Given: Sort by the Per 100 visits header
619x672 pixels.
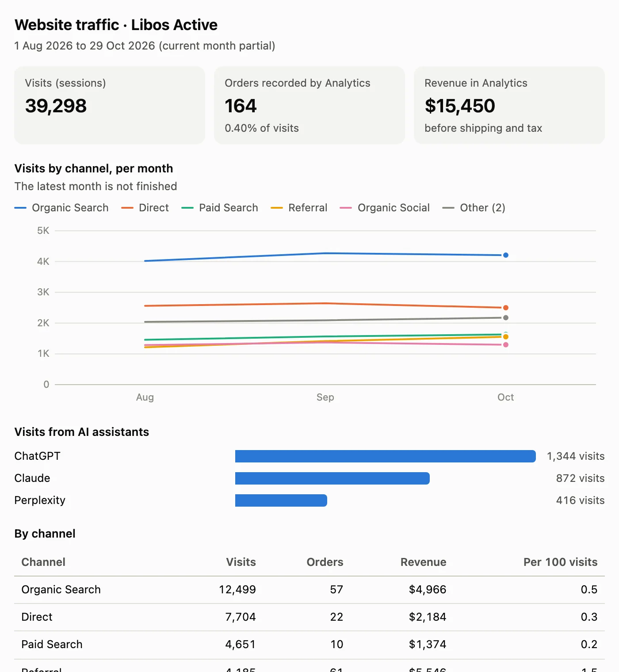Looking at the screenshot, I should click(x=561, y=562).
